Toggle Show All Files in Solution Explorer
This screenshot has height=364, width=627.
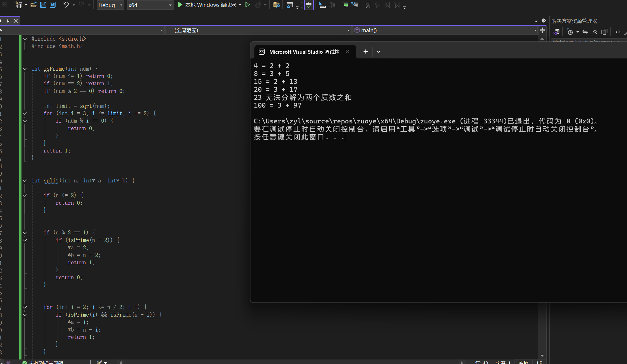pyautogui.click(x=604, y=32)
